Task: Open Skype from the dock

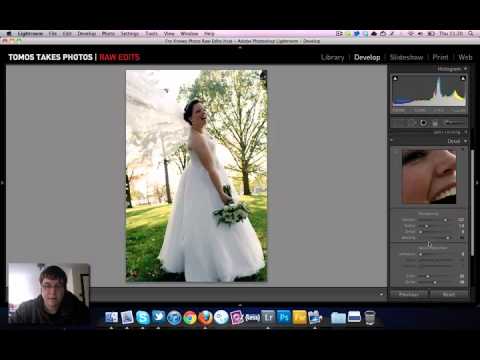Action: 143,317
